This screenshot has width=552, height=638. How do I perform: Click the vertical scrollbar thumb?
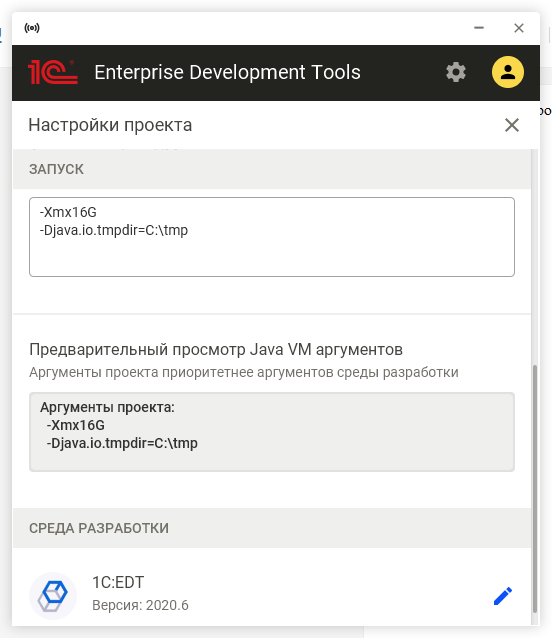pos(535,488)
